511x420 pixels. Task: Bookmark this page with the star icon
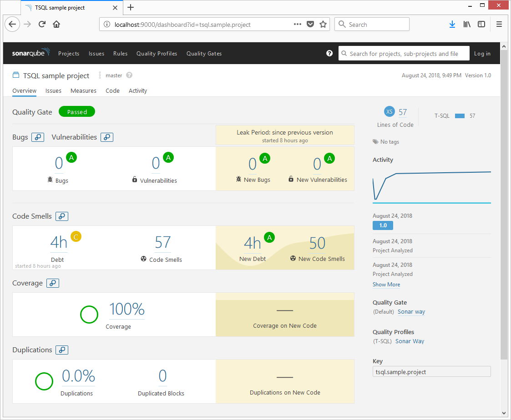tap(323, 25)
